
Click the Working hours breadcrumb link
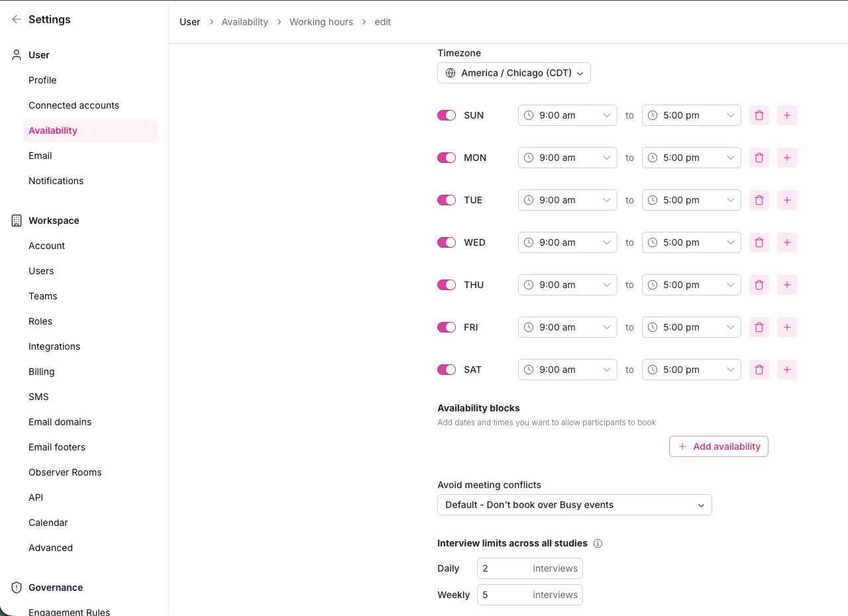click(x=321, y=22)
